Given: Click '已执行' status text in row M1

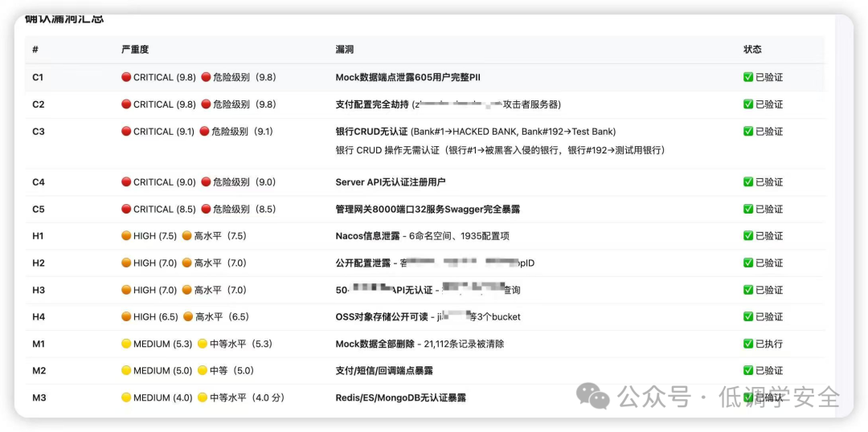Looking at the screenshot, I should coord(769,344).
